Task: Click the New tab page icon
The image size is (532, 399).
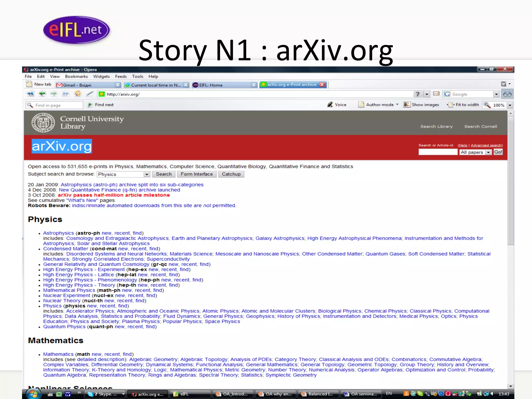Action: [29, 84]
